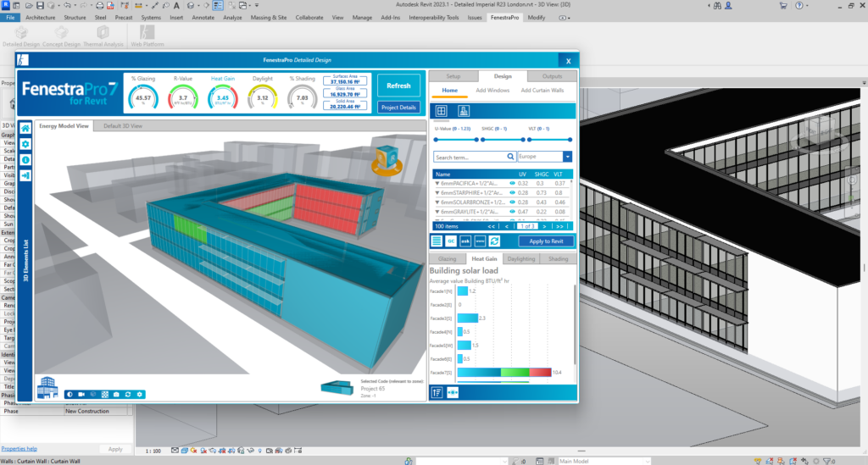Open the Properties help link

tap(19, 449)
